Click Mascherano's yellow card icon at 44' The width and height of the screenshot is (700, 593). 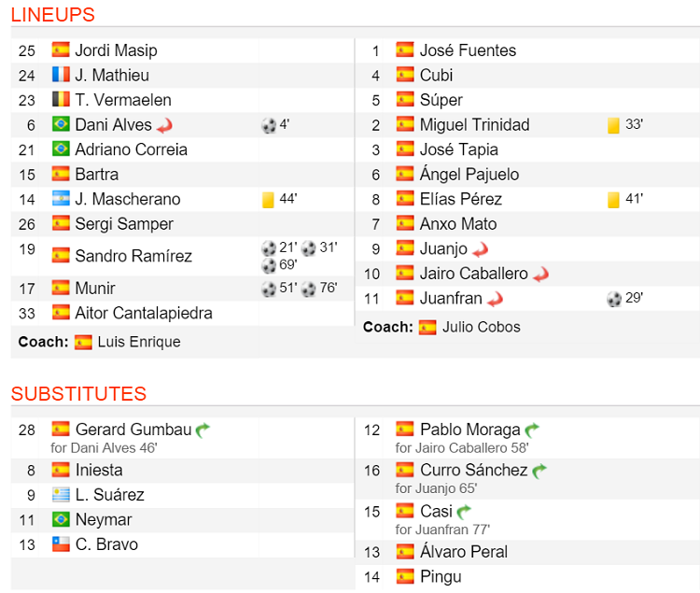[268, 199]
